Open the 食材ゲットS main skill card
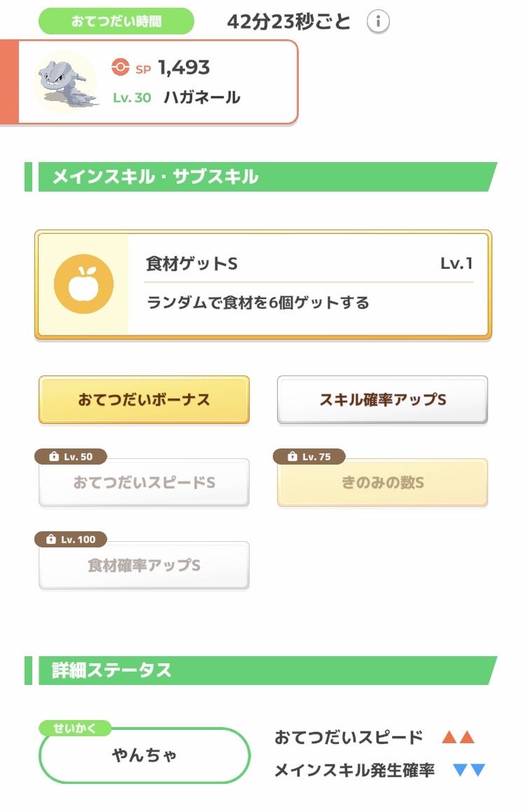 [263, 284]
